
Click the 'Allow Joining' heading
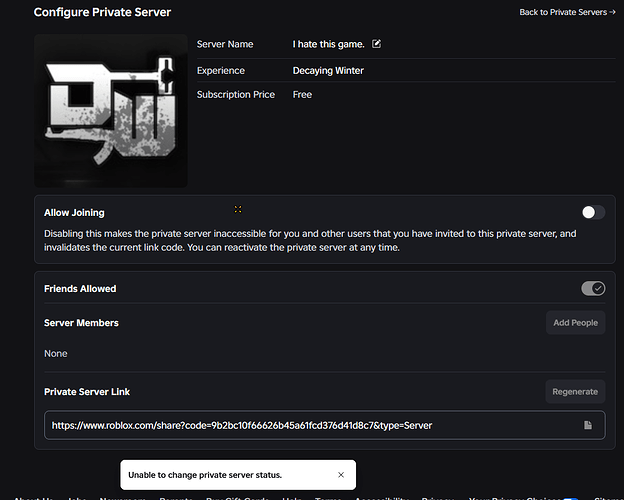pos(74,213)
